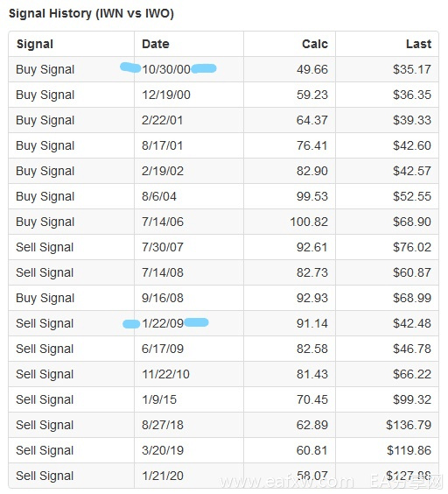Click the Last price $42.60

coord(412,145)
